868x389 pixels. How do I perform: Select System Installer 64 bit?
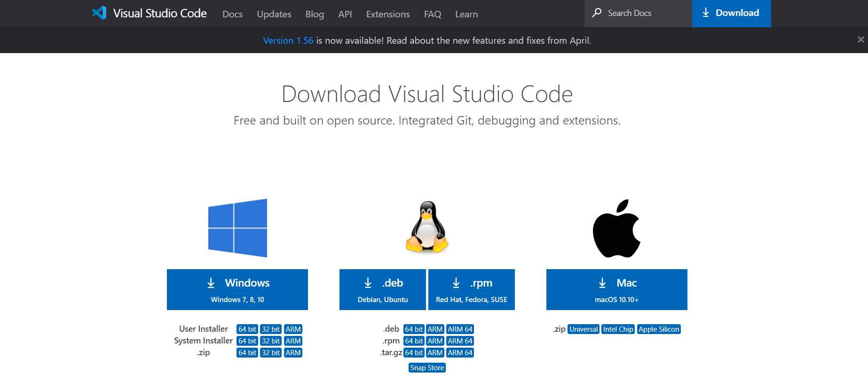coord(247,341)
